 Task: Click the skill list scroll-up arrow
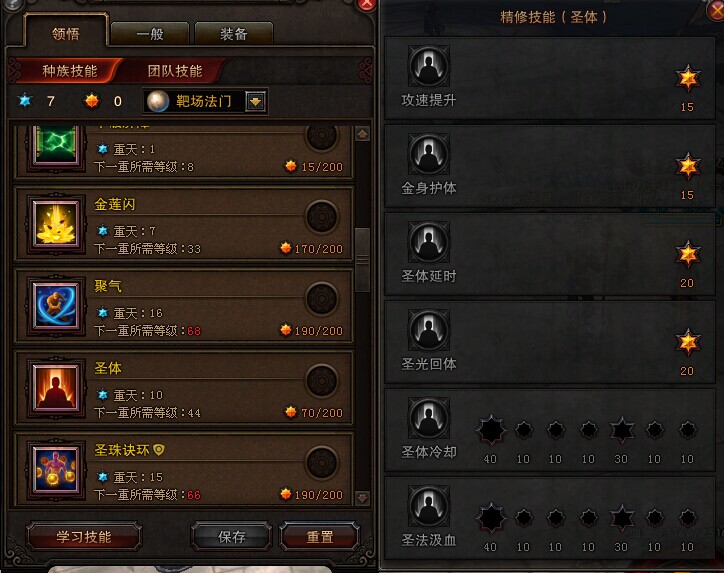(362, 134)
